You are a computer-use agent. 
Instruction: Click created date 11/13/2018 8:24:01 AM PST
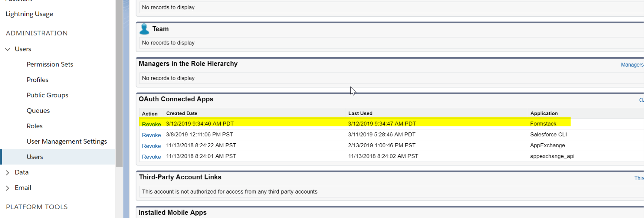point(201,156)
